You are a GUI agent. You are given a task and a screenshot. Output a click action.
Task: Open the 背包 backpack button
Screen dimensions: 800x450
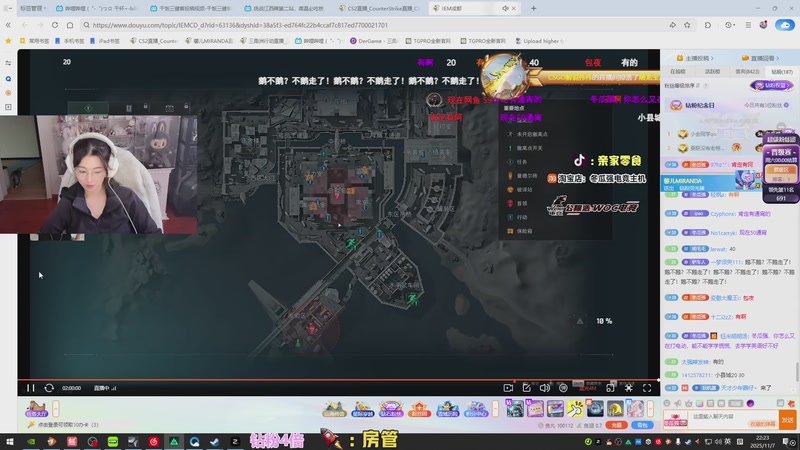(x=642, y=425)
